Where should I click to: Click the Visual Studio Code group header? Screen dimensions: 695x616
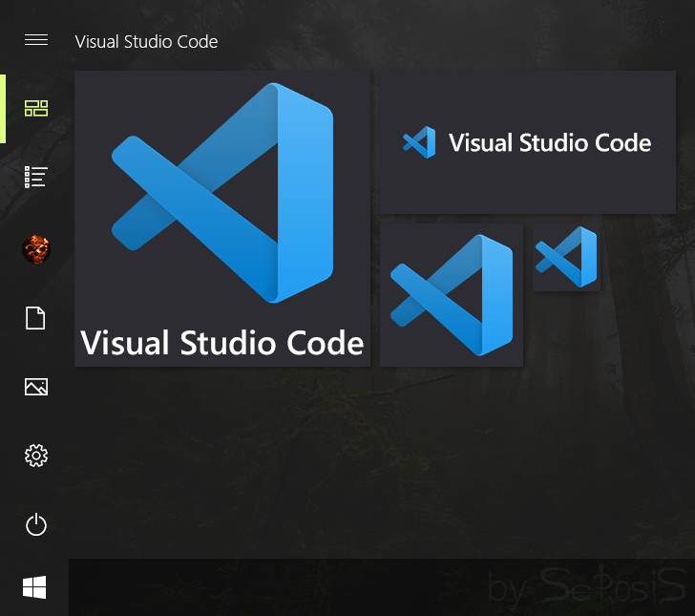pyautogui.click(x=146, y=42)
